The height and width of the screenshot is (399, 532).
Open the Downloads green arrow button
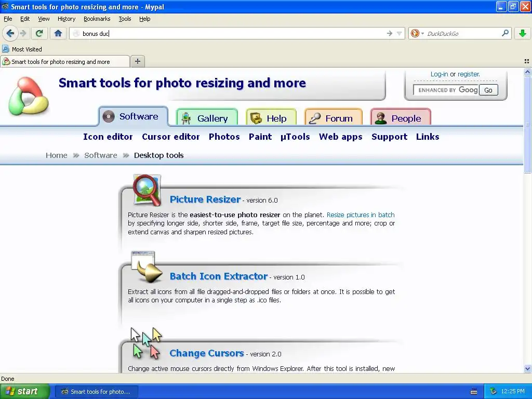pyautogui.click(x=523, y=33)
